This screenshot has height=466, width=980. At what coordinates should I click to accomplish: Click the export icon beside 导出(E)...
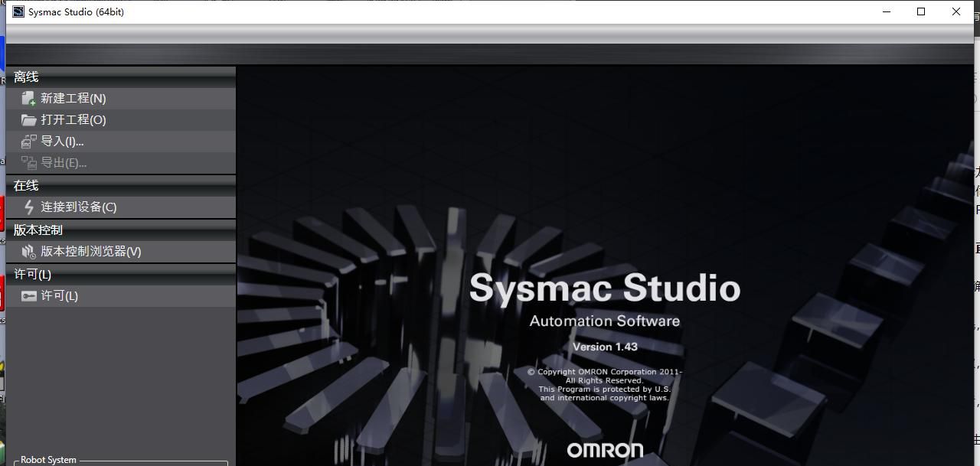point(29,163)
